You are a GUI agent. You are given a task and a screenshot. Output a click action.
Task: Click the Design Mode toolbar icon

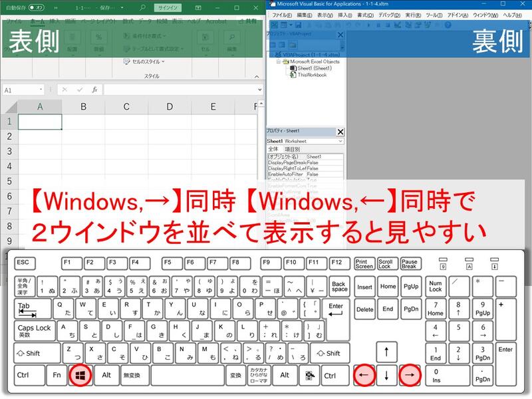pos(397,25)
